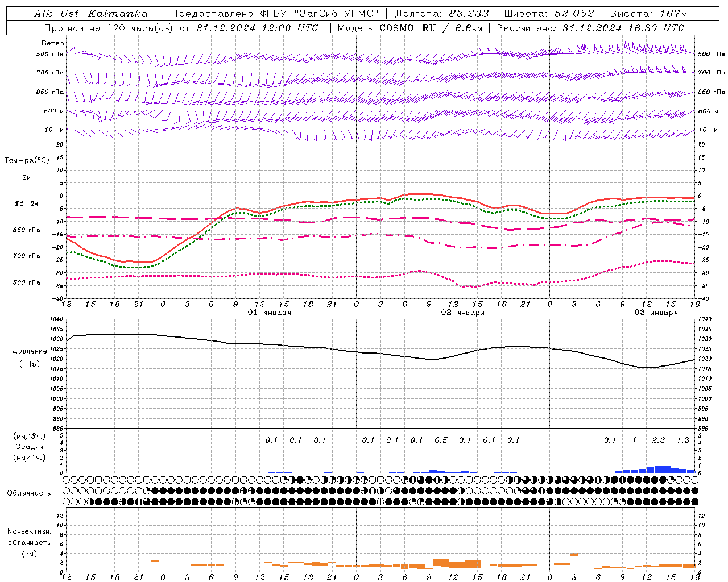Click the "(мм/1ч.)" precipitation unit label
Image resolution: width=728 pixels, height=582 pixels.
pos(30,458)
